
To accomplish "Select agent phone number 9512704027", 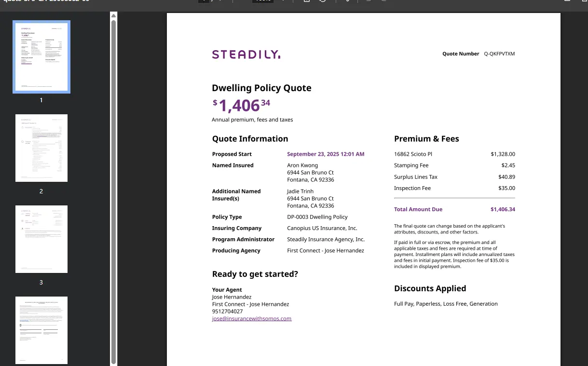I will [227, 312].
